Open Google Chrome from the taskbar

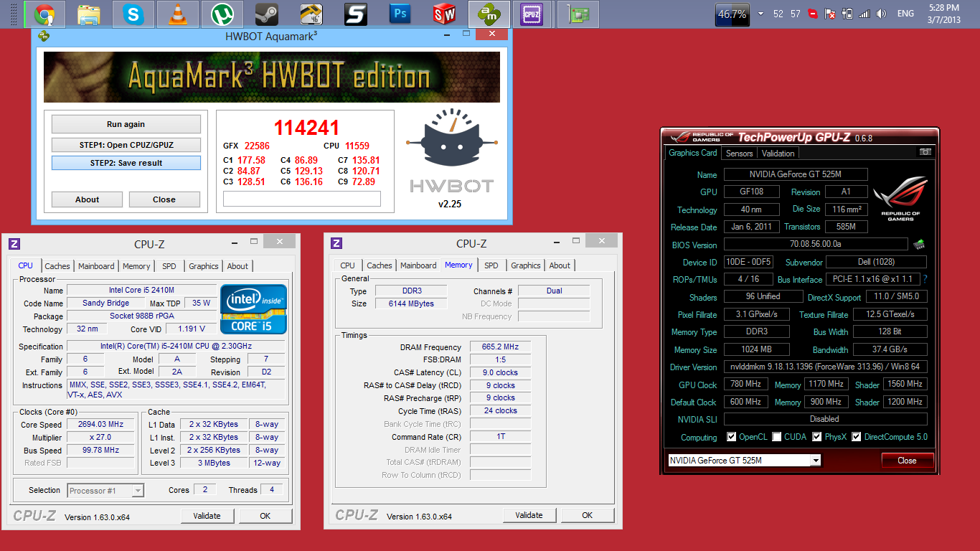[44, 14]
